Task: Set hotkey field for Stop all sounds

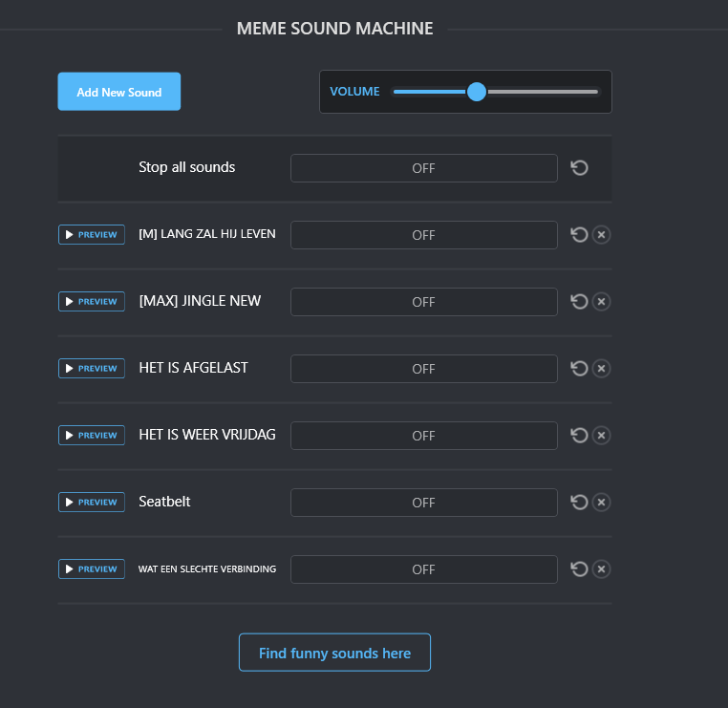Action: [x=423, y=168]
